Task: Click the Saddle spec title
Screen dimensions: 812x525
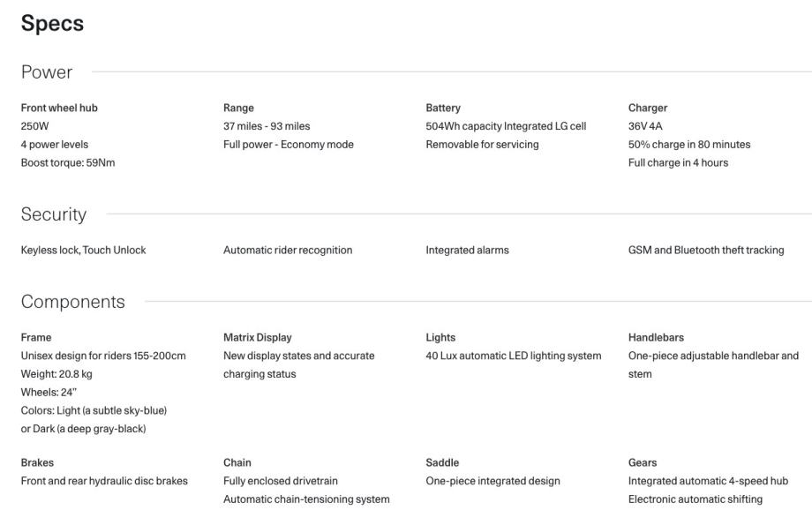Action: click(442, 463)
